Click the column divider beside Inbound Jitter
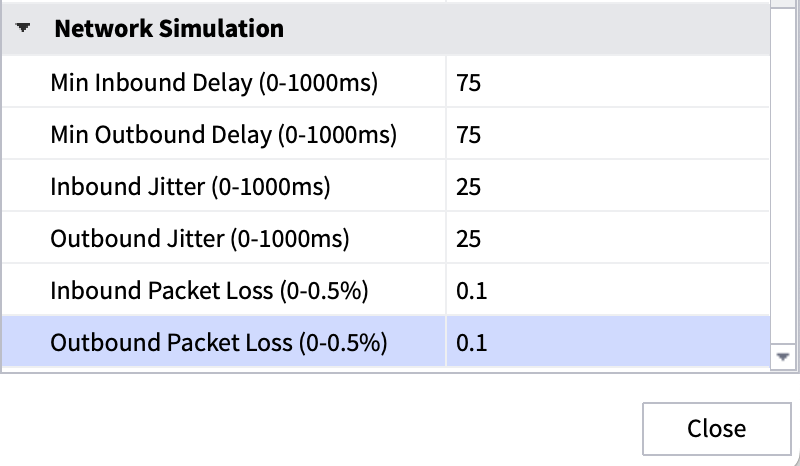The image size is (800, 466). click(x=446, y=186)
